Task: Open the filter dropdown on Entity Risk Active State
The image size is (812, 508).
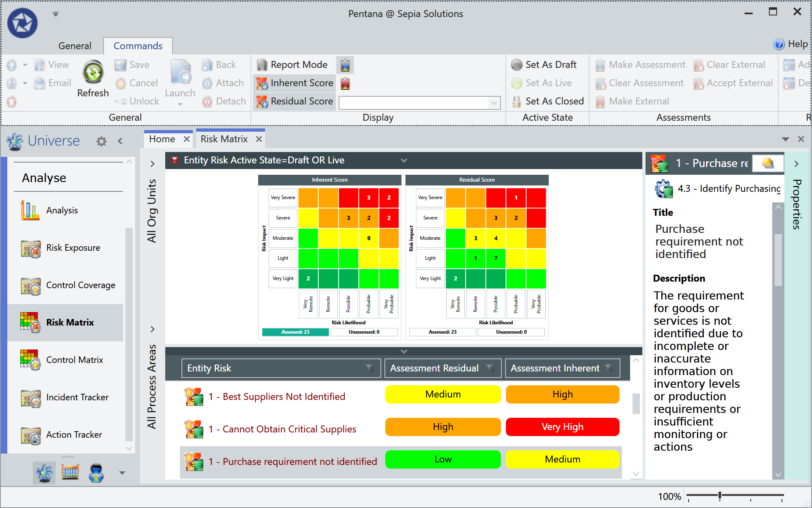Action: click(x=404, y=160)
